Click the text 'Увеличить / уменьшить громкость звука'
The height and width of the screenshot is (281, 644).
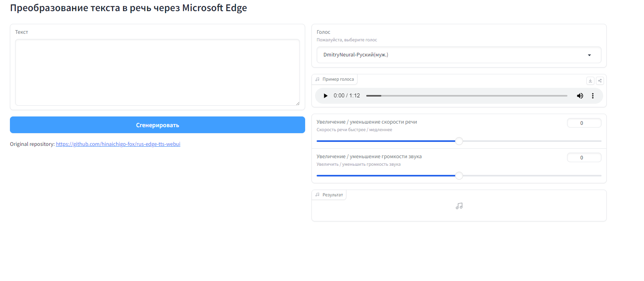point(359,165)
